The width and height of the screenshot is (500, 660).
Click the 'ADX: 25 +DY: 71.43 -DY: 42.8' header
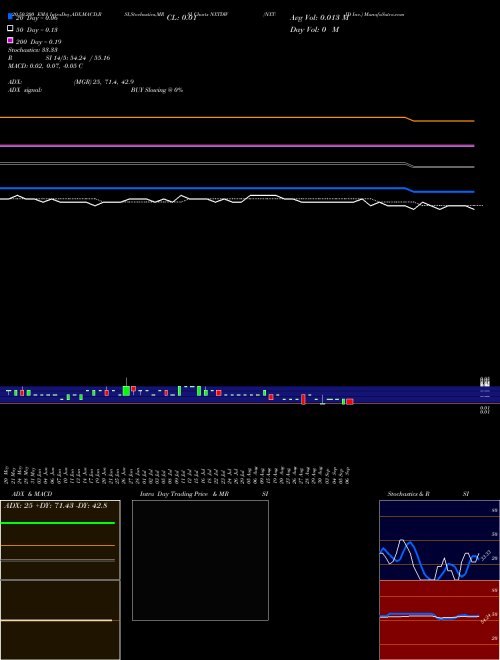(x=56, y=505)
